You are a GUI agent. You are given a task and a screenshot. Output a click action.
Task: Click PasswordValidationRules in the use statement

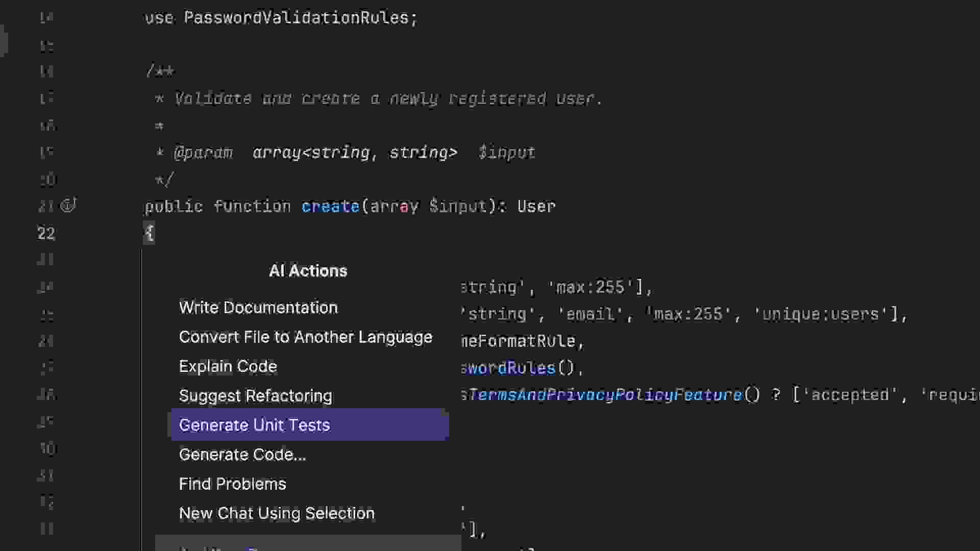pyautogui.click(x=297, y=18)
